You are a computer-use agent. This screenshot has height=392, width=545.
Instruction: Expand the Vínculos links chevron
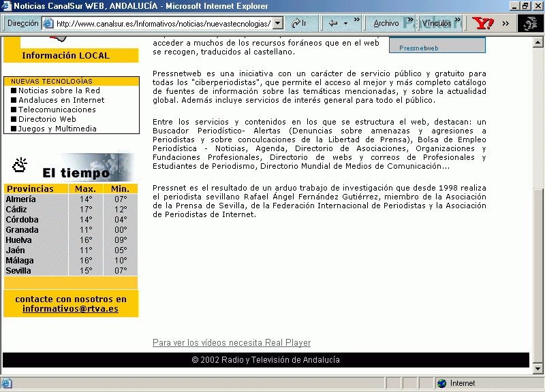pyautogui.click(x=457, y=20)
